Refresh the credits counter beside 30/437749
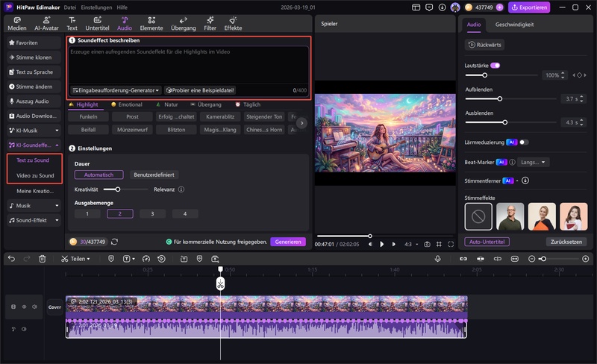Image resolution: width=597 pixels, height=364 pixels. click(x=114, y=242)
